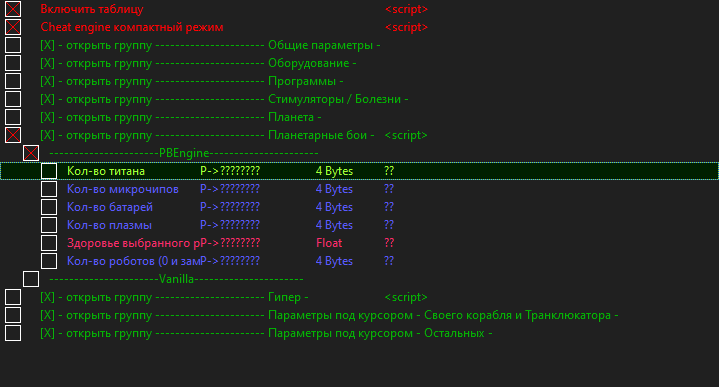
Task: Uncheck the 'Включить таблицу' checkbox
Action: coord(13,9)
